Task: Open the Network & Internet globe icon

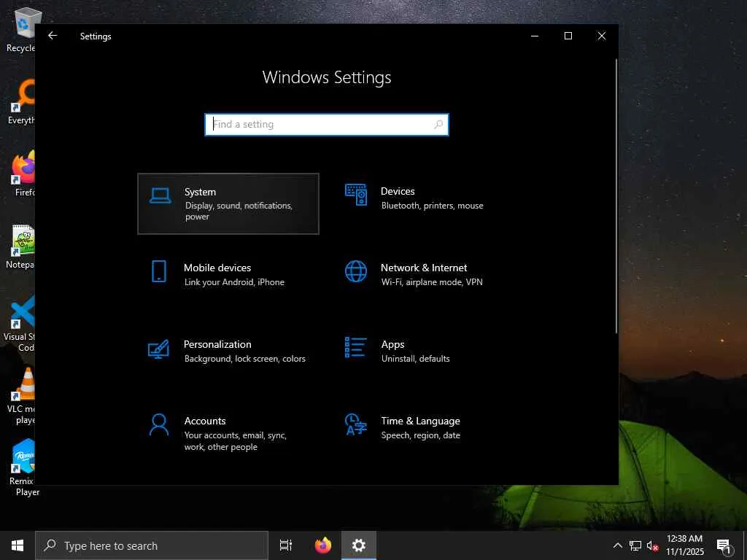Action: point(356,271)
